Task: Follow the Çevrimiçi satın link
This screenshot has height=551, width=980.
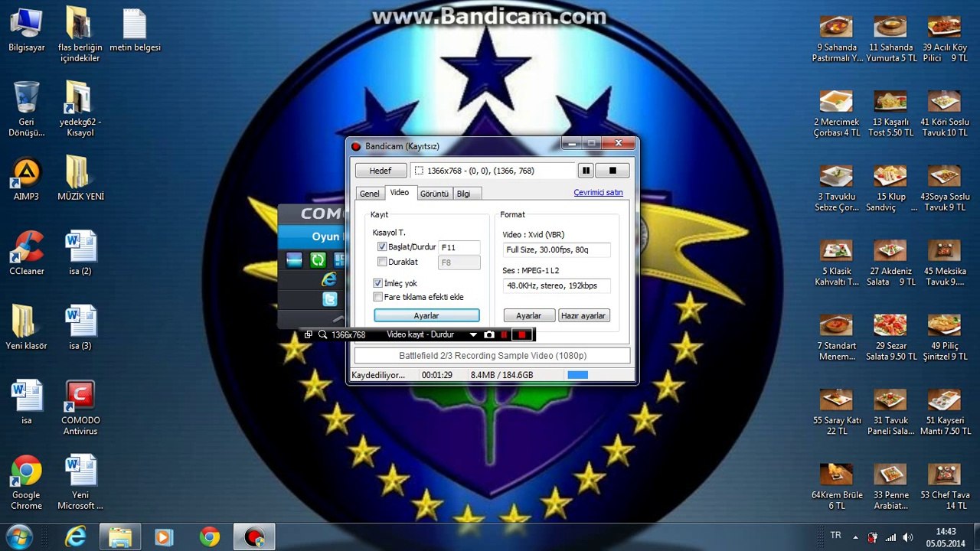Action: (x=598, y=193)
